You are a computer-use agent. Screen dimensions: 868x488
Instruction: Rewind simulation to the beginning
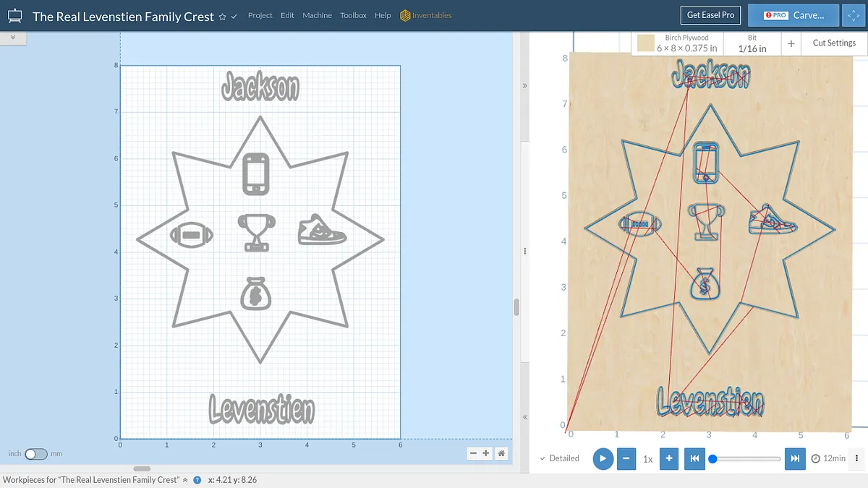(x=694, y=458)
